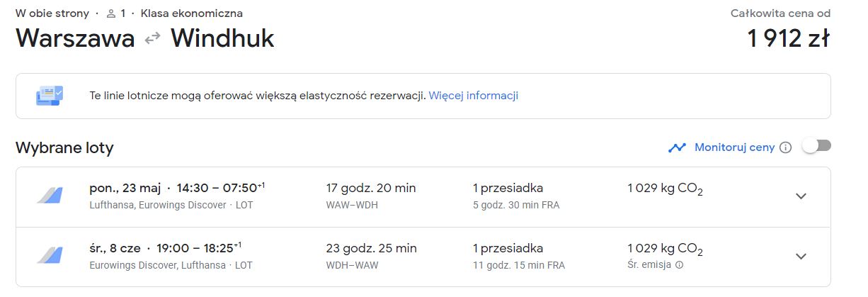The height and width of the screenshot is (297, 868).
Task: Click the round-trip arrows between Warszawa and Windhuk
Action: (152, 38)
